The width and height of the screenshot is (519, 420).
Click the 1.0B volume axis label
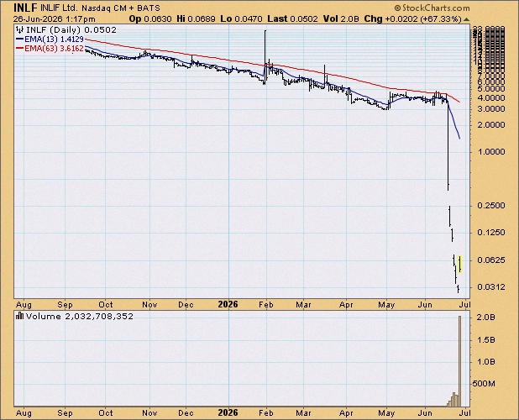[x=485, y=362]
